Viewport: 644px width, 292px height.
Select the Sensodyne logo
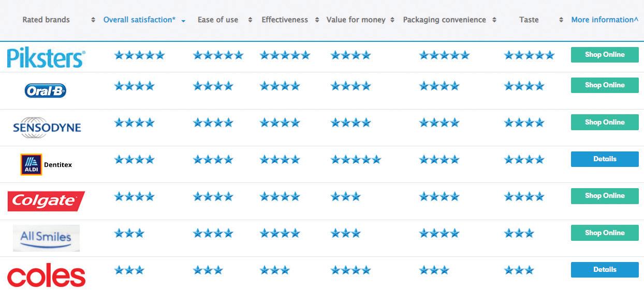pos(47,127)
